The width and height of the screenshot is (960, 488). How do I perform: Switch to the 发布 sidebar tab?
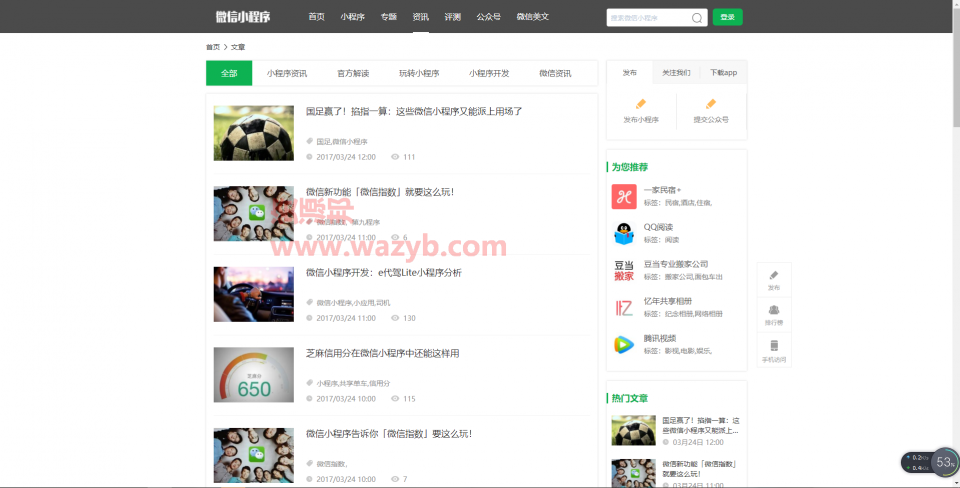(629, 72)
